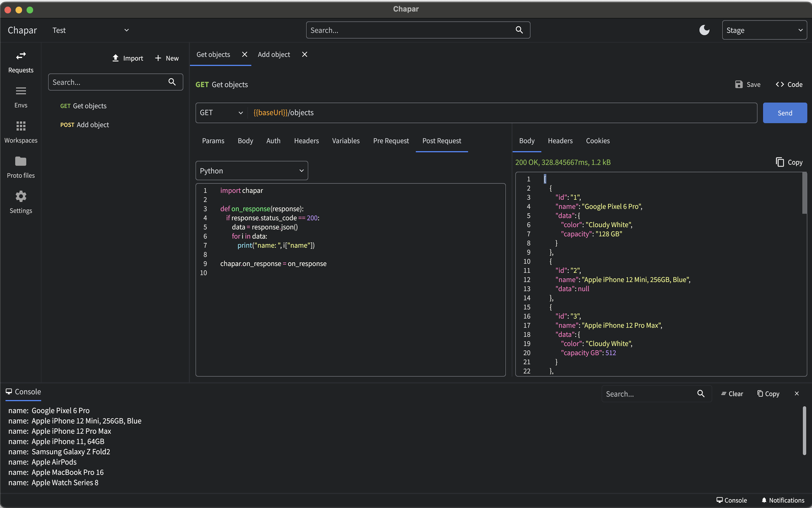
Task: Click the requests list Search field
Action: (x=115, y=82)
